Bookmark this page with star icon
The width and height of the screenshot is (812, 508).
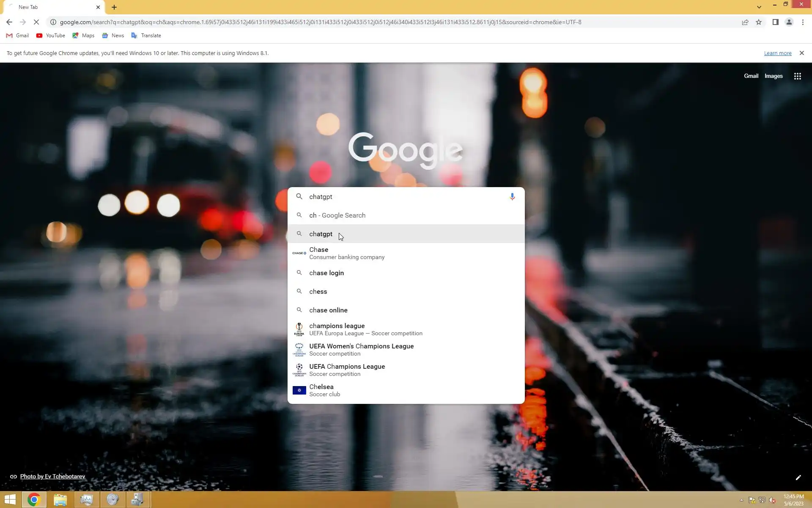click(759, 22)
